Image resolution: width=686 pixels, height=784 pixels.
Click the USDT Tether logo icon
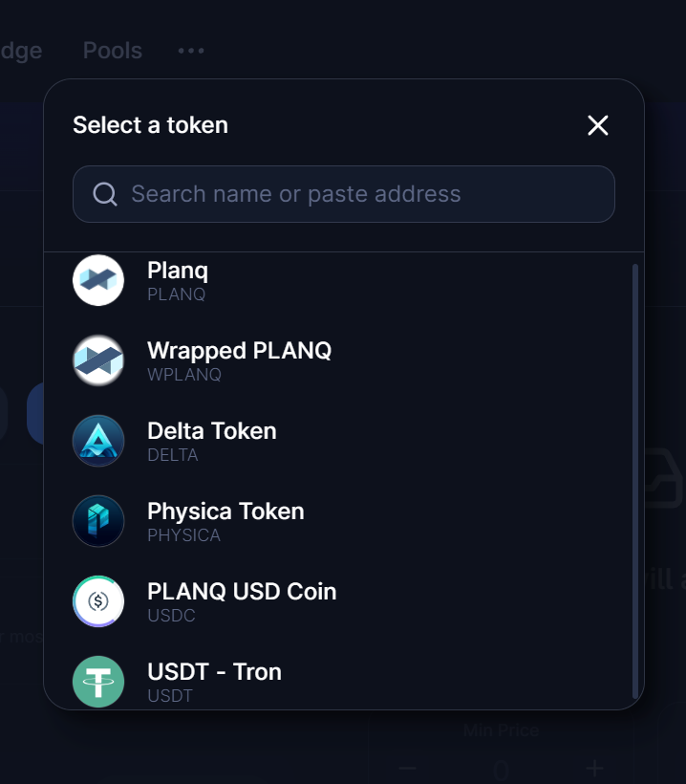coord(98,681)
